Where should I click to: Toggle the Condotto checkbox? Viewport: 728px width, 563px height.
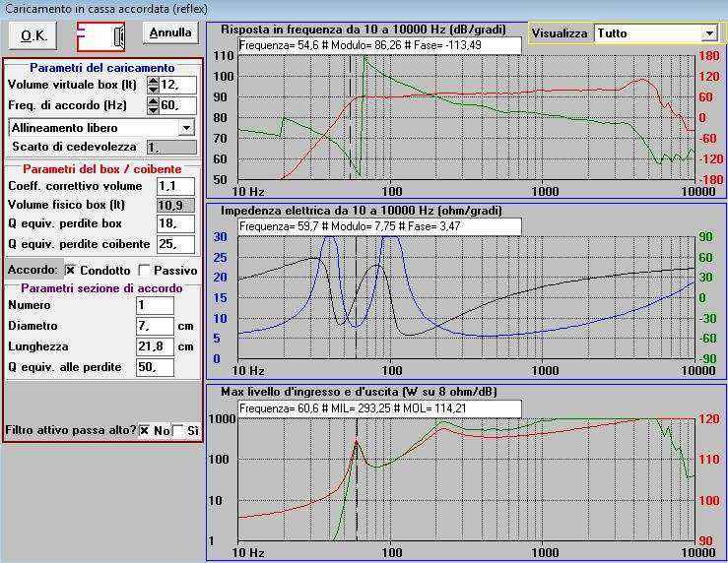[x=71, y=270]
